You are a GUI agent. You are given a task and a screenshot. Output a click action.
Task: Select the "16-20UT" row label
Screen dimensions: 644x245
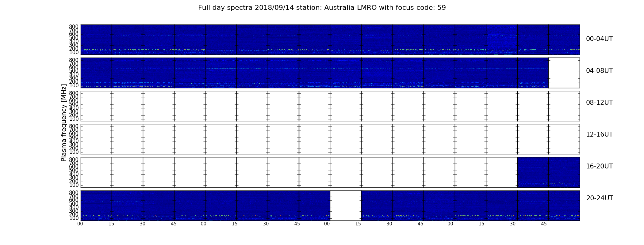click(x=599, y=166)
